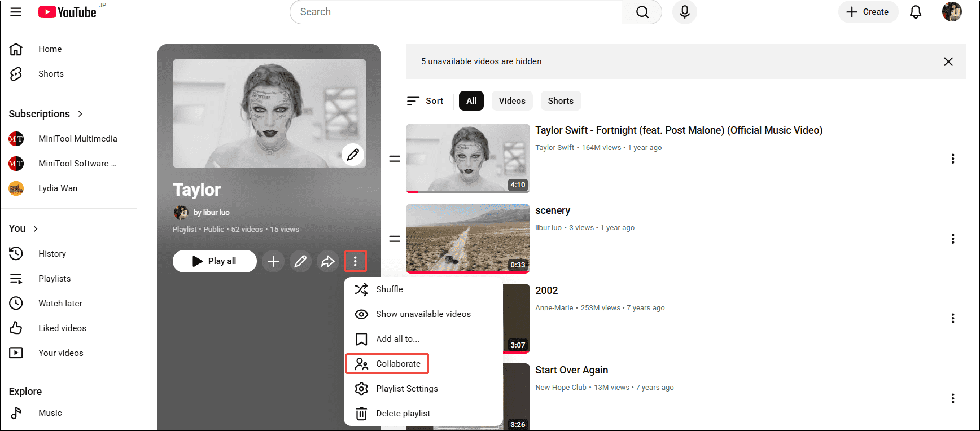Open Playlist Settings
This screenshot has height=431, width=980.
tap(423, 388)
